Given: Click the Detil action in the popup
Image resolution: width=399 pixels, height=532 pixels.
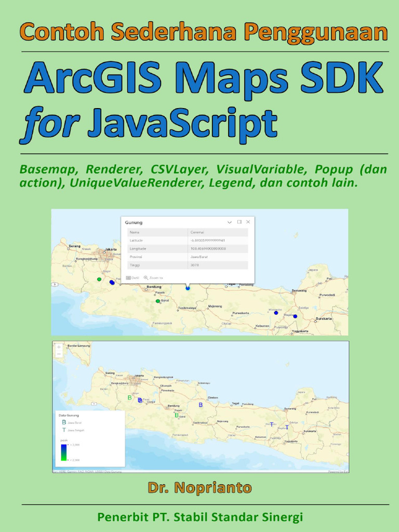Looking at the screenshot, I should 132,278.
